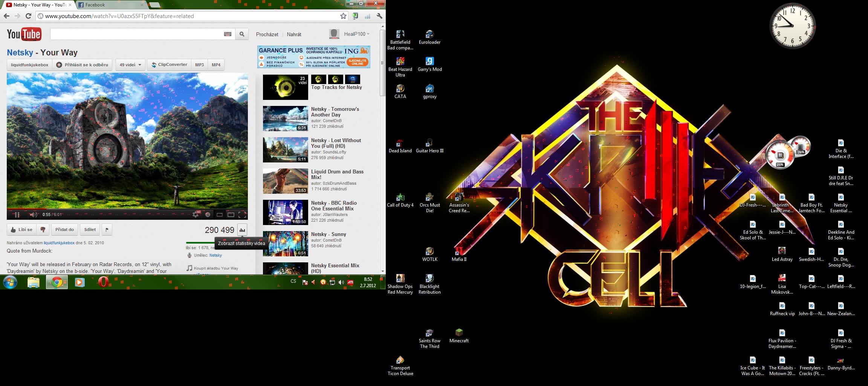The height and width of the screenshot is (386, 868).
Task: Open Netsky - BBC Radio One Essential Mix
Action: pos(334,205)
